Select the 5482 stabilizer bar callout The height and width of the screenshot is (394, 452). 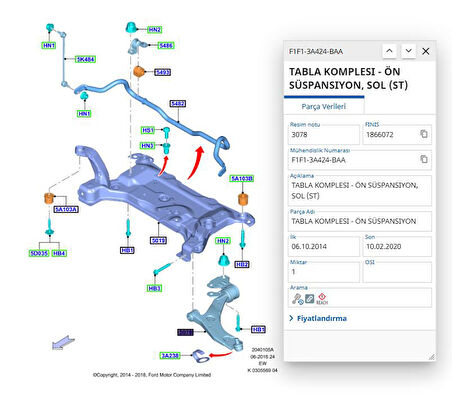(x=178, y=104)
